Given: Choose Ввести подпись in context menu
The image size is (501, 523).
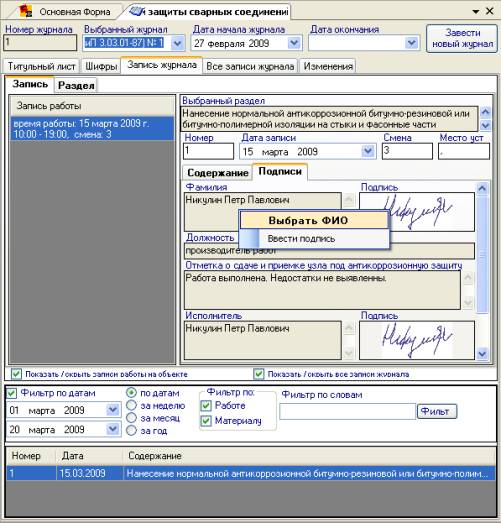Looking at the screenshot, I should coord(314,238).
